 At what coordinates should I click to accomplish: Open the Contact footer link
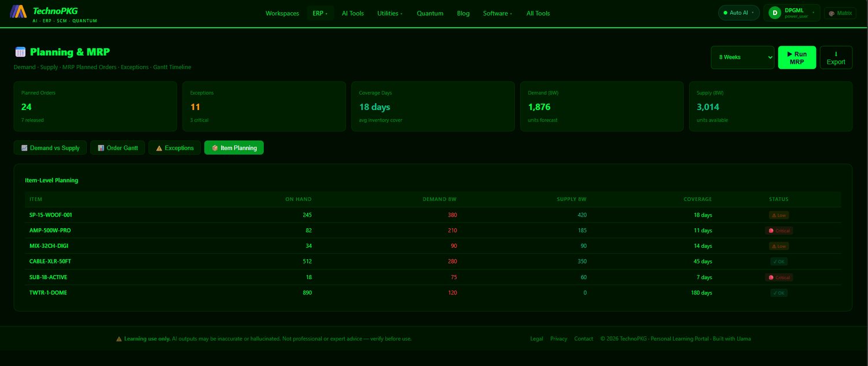[x=583, y=339]
